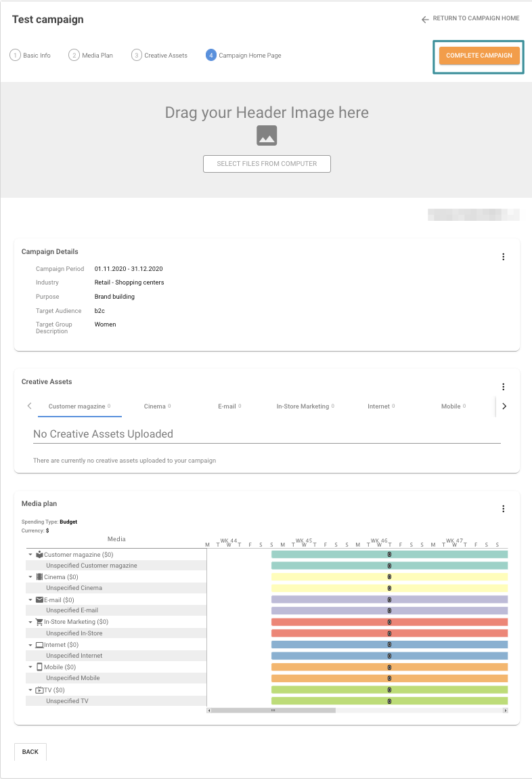Open Campaign Details three-dot menu
The image size is (532, 779).
point(503,257)
